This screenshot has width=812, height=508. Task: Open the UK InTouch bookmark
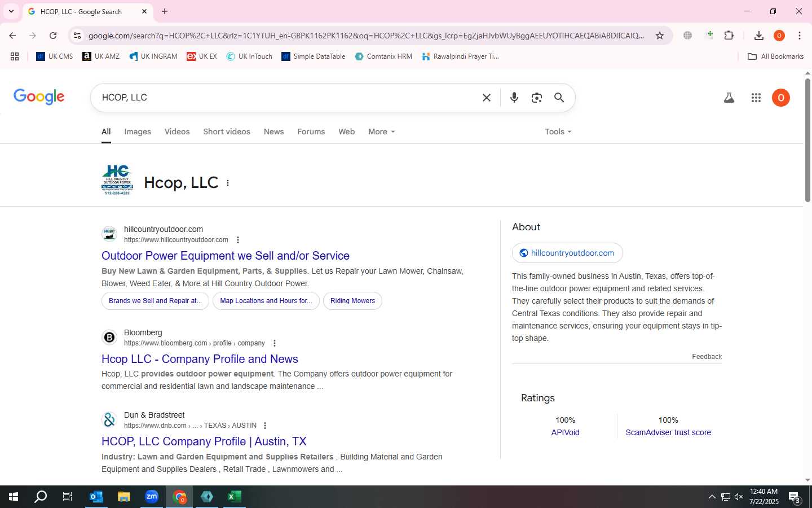click(249, 56)
